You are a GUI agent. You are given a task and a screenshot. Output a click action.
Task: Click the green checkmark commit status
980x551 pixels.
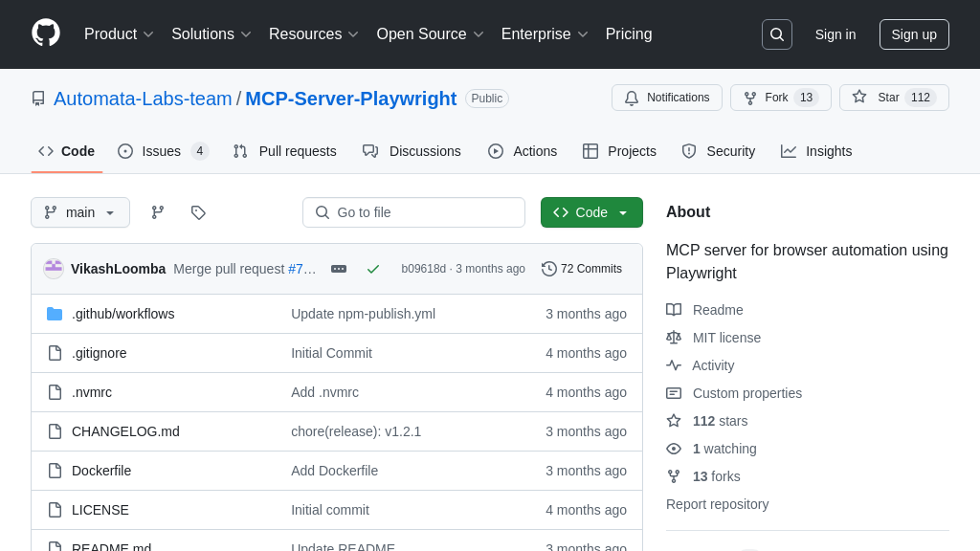coord(373,269)
